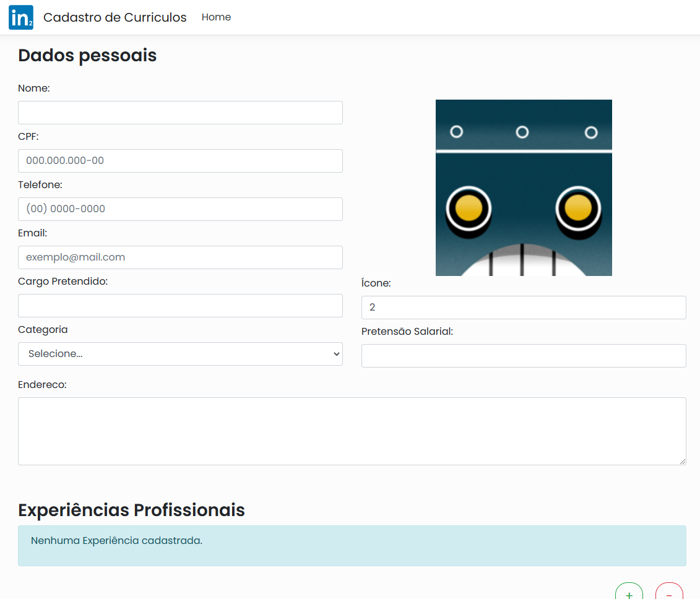Click the CPF field showing 000.000.000-00

pyautogui.click(x=180, y=160)
